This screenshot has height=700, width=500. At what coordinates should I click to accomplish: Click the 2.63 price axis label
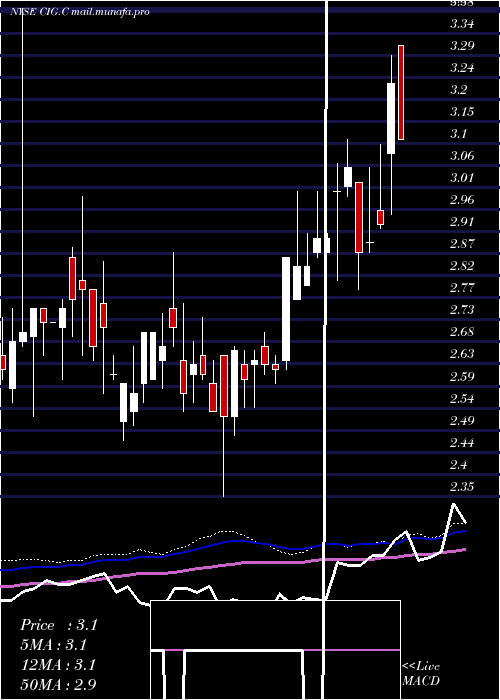coord(462,354)
